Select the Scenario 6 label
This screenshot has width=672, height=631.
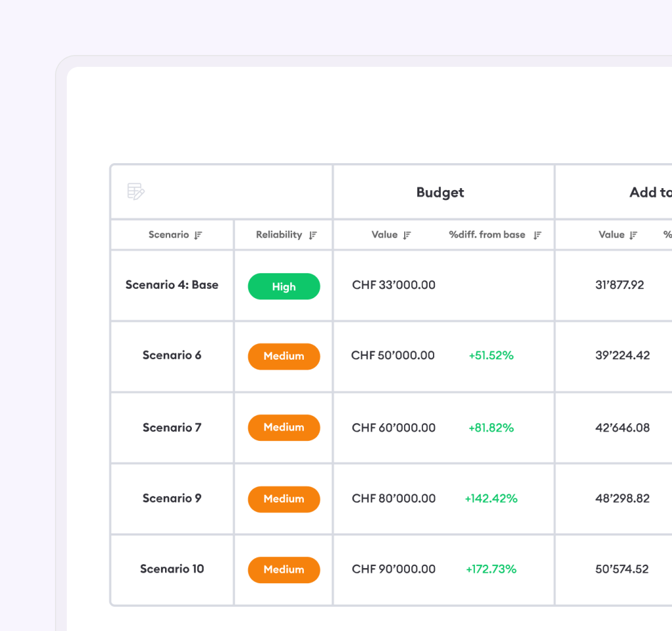pos(172,356)
